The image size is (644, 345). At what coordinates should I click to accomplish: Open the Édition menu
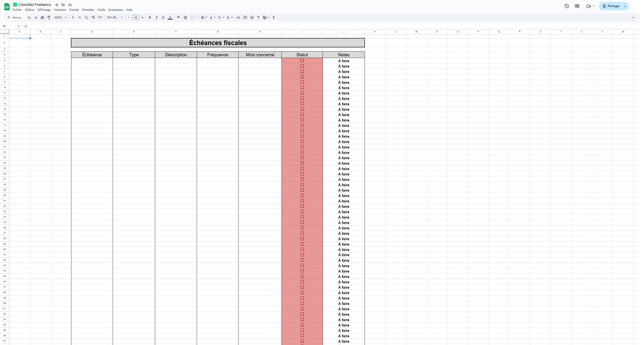[x=30, y=10]
